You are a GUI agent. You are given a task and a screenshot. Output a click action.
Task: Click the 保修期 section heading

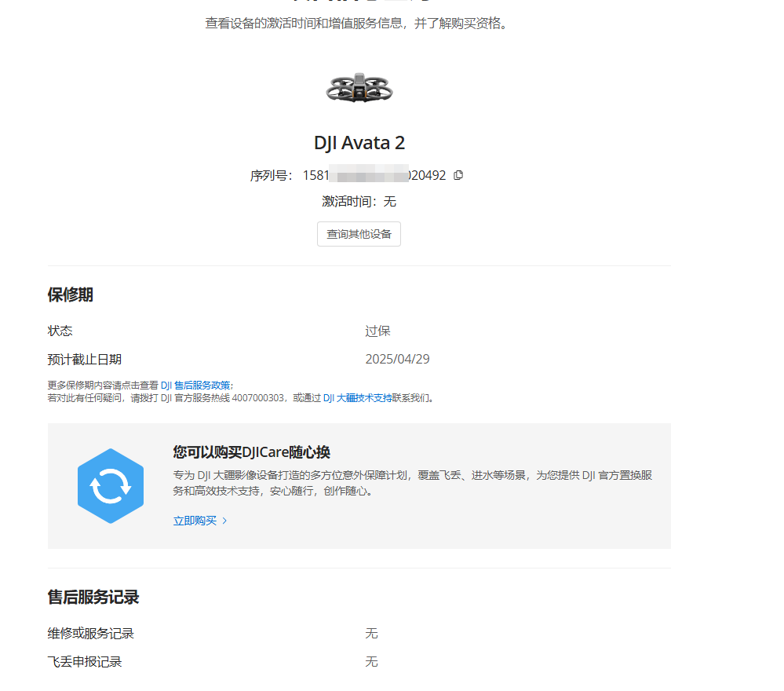pos(71,294)
